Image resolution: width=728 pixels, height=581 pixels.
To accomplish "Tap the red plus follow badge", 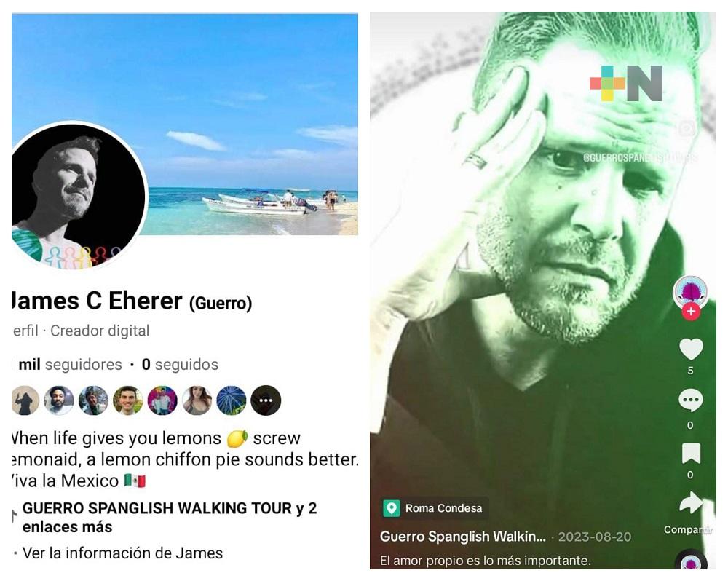I will [690, 311].
